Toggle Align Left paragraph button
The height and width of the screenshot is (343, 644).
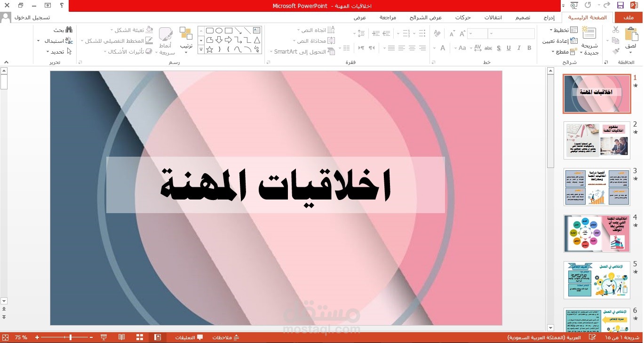tap(401, 48)
